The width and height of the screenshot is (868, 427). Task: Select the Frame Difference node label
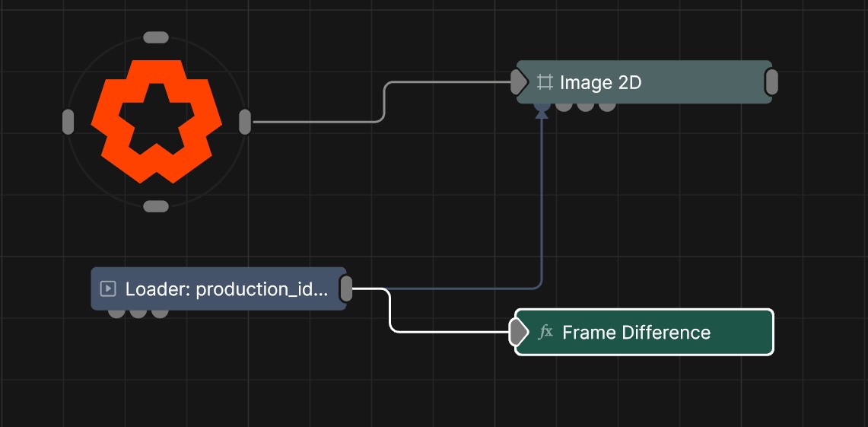click(x=636, y=333)
